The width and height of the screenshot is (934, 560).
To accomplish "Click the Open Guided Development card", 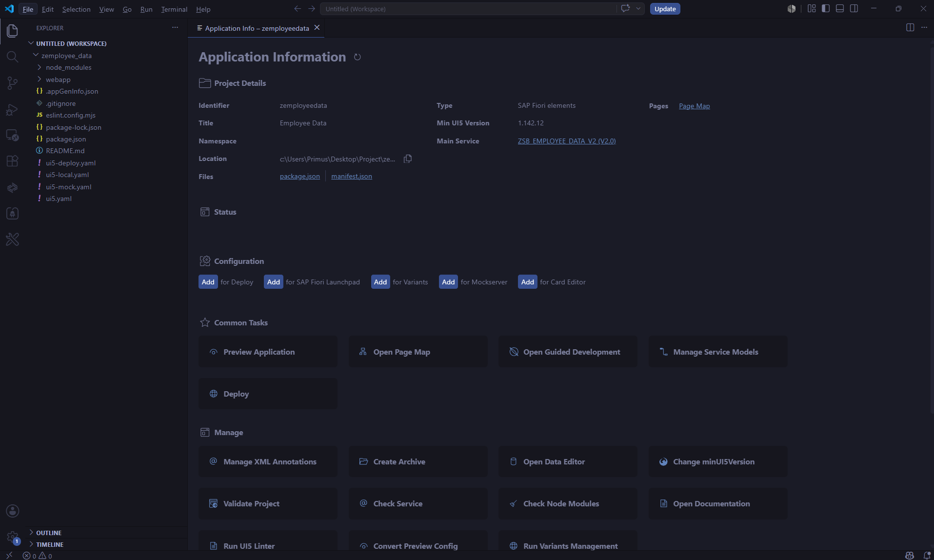I will tap(568, 352).
